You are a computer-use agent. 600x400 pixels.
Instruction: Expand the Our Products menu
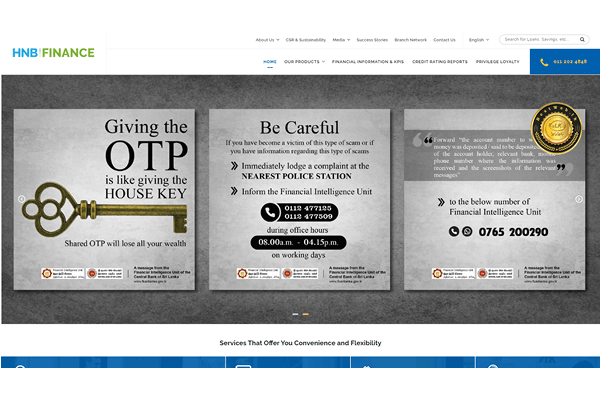[x=303, y=62]
